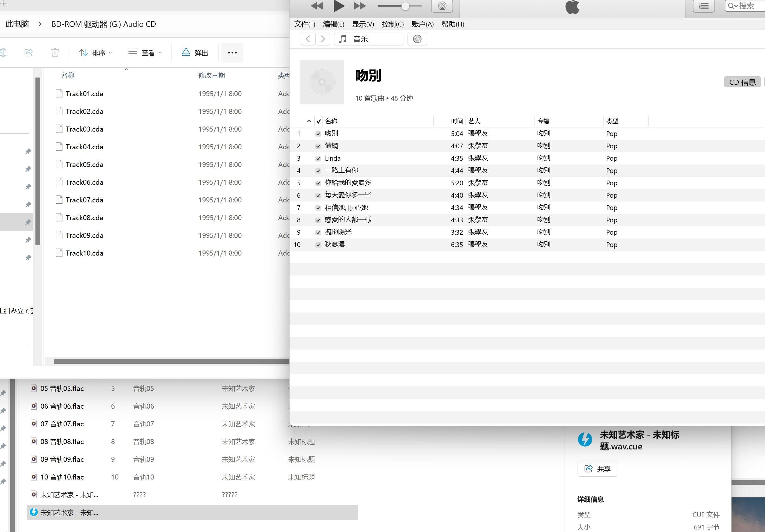Uncheck the track 每天愛你多一些 checkbox
The height and width of the screenshot is (532, 765).
coord(318,195)
